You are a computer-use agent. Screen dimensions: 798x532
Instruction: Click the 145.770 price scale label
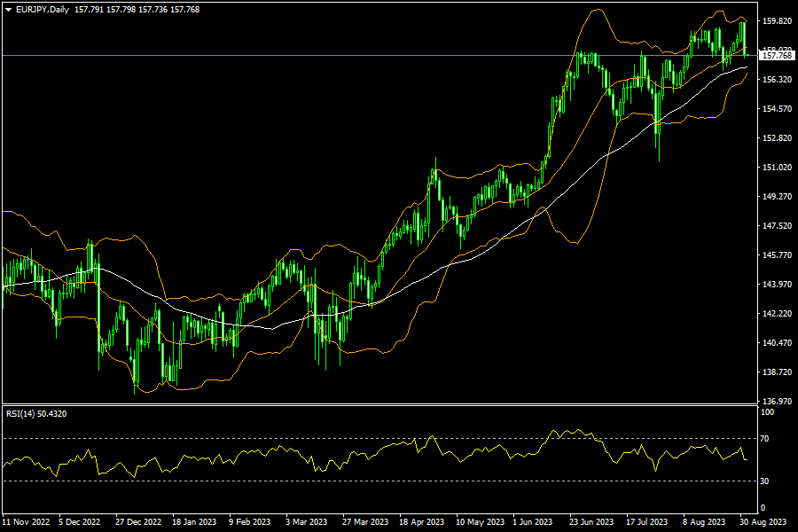pyautogui.click(x=777, y=254)
